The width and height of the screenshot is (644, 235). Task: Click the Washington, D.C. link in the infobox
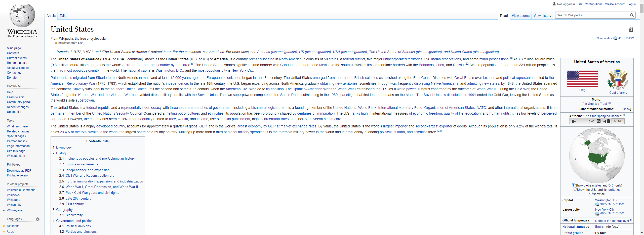tap(607, 200)
